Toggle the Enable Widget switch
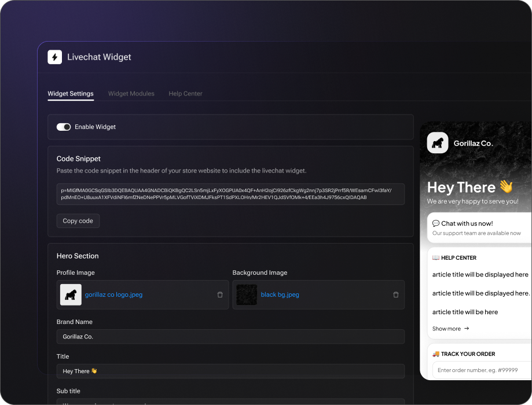 pyautogui.click(x=64, y=127)
